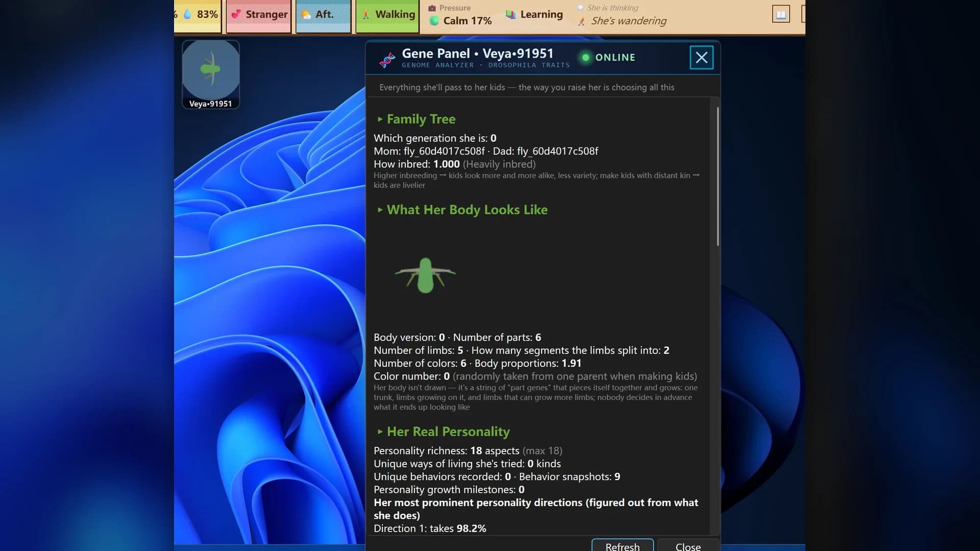Click the "How inbred: 1.000" line
This screenshot has height=551, width=980.
[455, 164]
